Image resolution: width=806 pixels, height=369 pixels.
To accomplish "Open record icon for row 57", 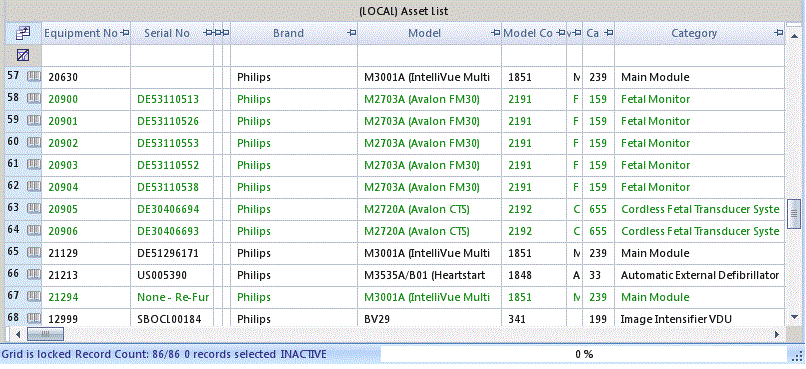I will [34, 77].
